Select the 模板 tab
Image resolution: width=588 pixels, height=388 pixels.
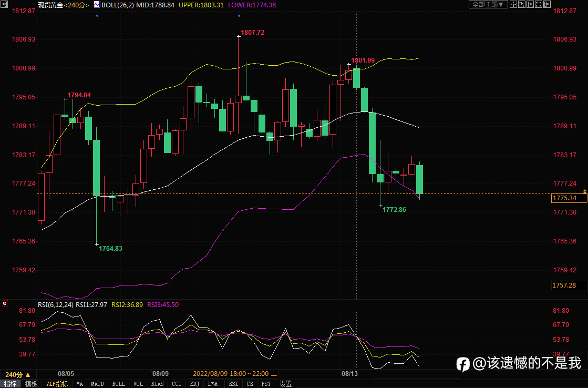31,384
